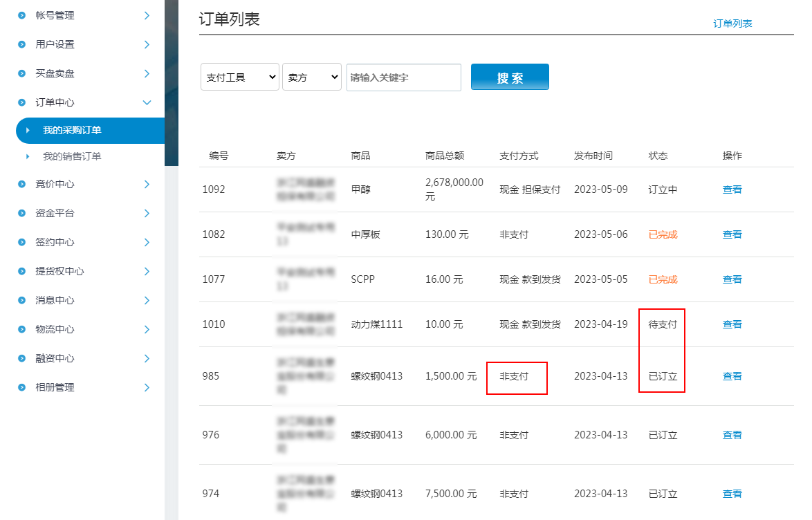This screenshot has width=812, height=520.
Task: Click the bullet icon beside 买盘卖盘
Action: (x=22, y=73)
